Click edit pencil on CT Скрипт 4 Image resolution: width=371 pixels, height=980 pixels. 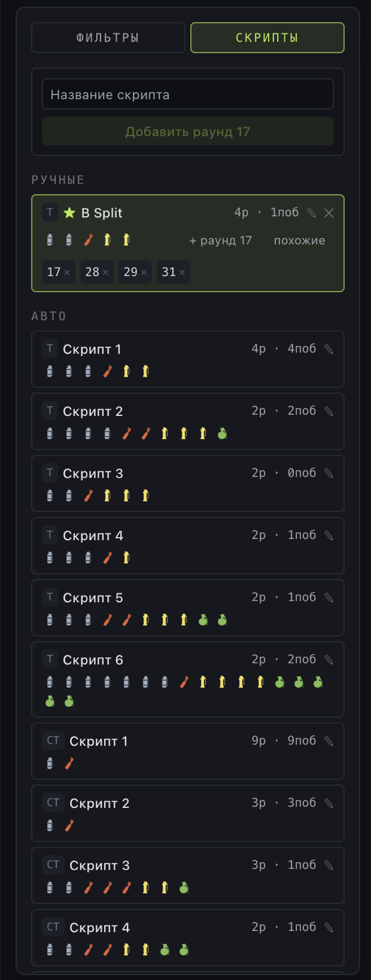[329, 927]
